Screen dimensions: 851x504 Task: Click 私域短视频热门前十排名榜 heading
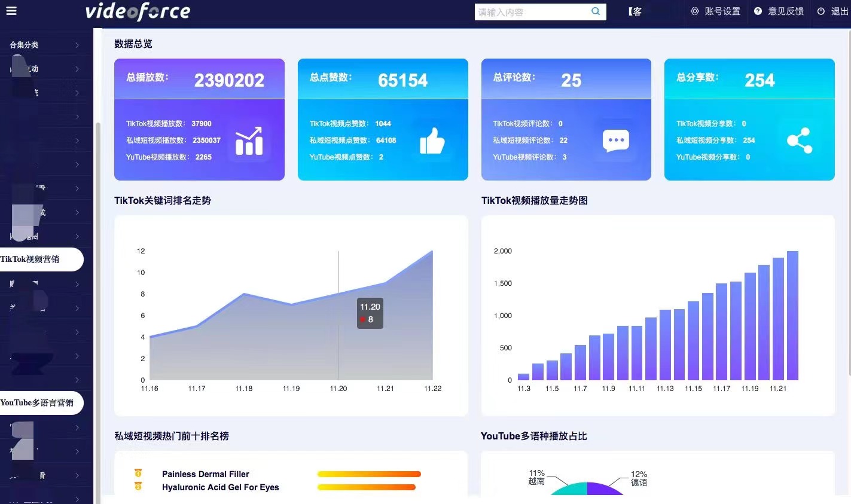pyautogui.click(x=172, y=436)
